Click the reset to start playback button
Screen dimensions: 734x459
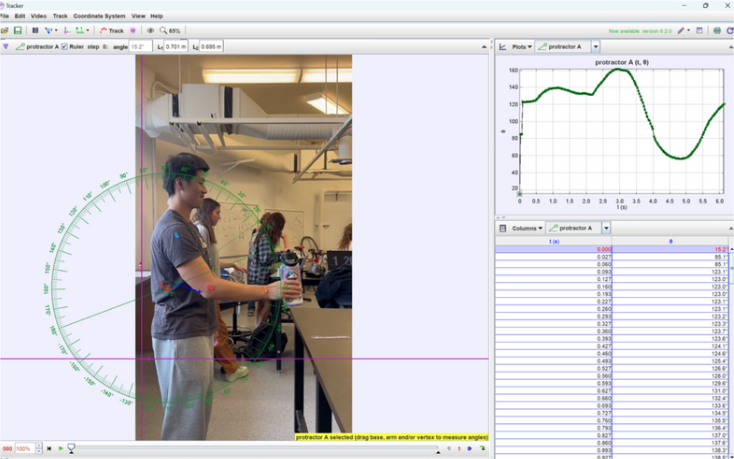click(x=49, y=449)
